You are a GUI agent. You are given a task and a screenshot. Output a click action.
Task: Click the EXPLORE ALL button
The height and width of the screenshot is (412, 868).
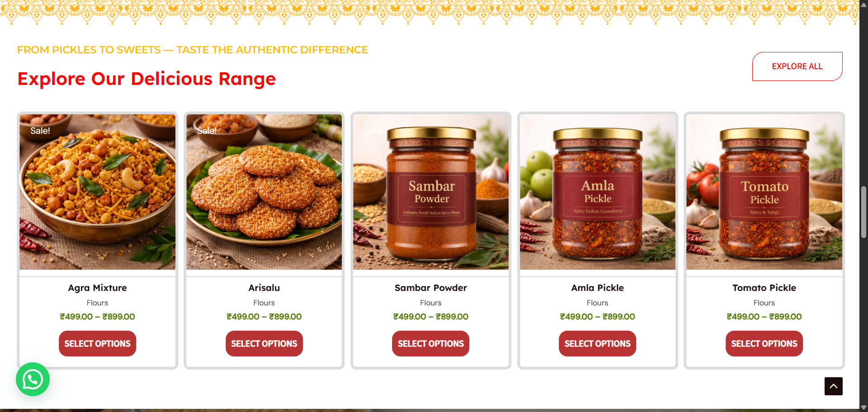[797, 66]
